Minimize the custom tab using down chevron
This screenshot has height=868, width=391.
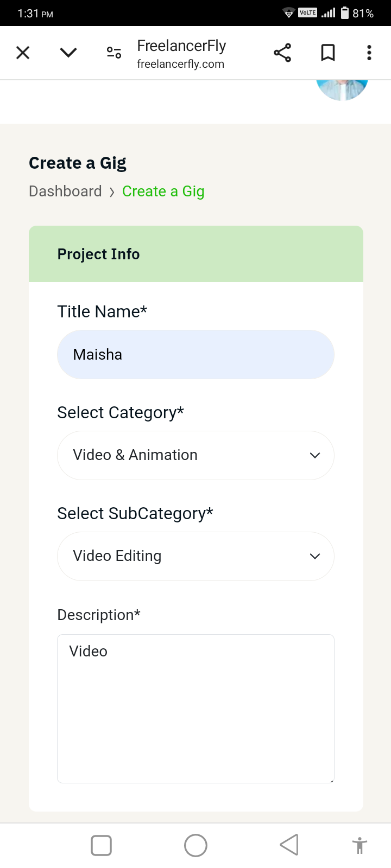tap(68, 53)
